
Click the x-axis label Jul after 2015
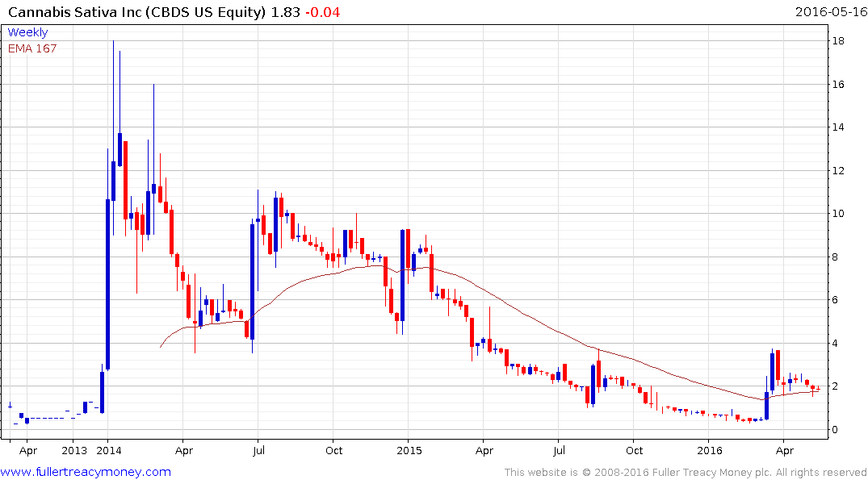tap(559, 450)
